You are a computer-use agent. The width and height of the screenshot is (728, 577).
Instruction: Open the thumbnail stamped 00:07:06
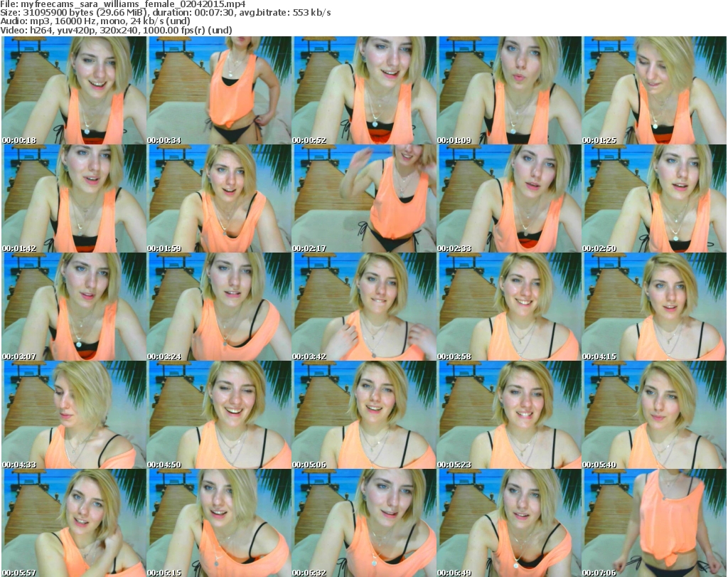654,523
